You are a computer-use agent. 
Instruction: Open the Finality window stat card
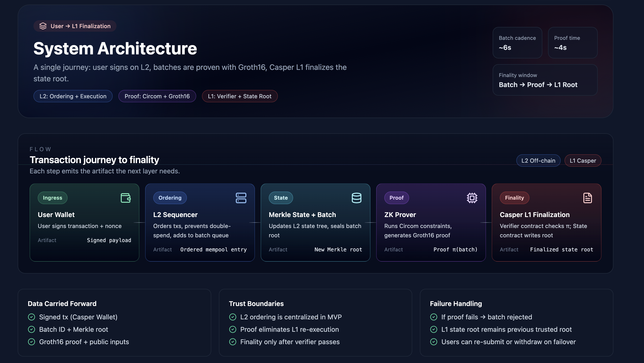[x=545, y=80]
